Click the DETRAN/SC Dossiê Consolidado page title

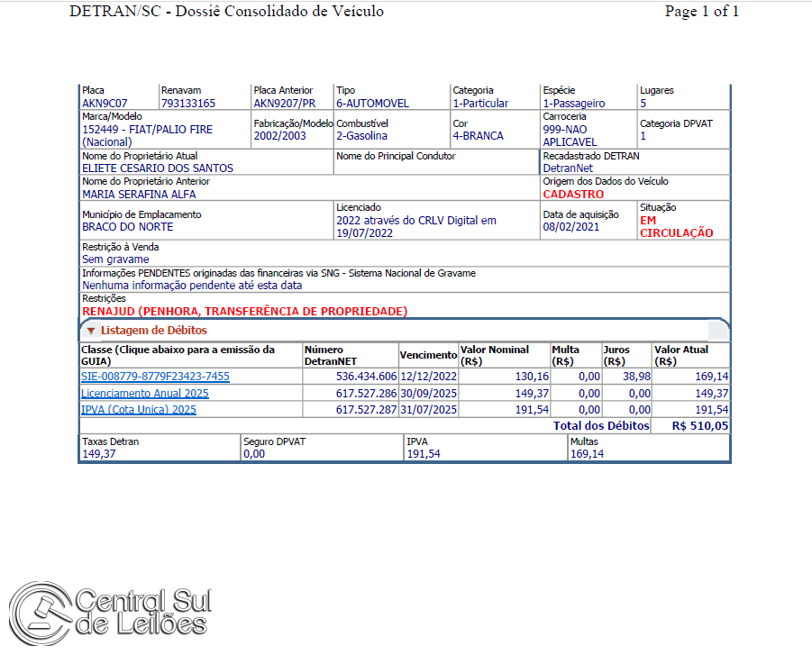click(x=227, y=11)
